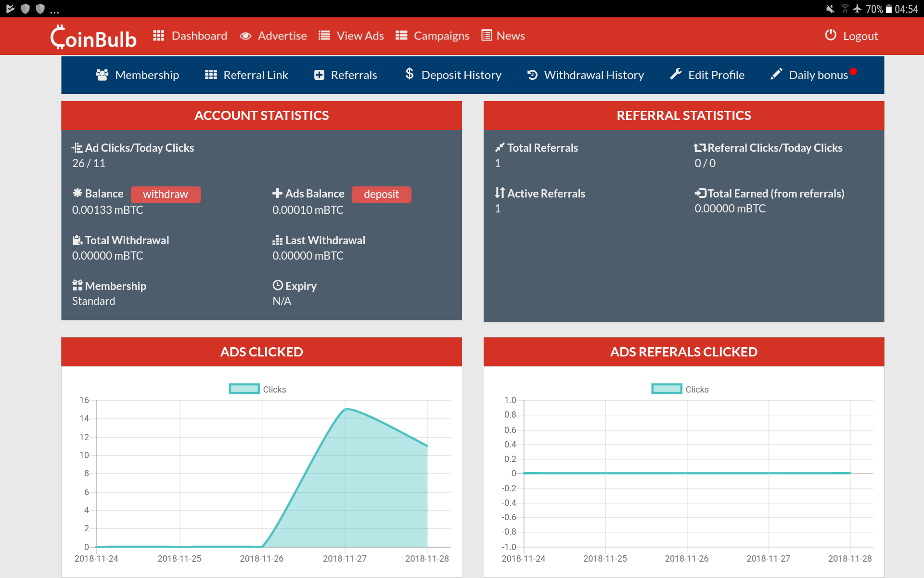Click the 2018-11-27 peak point on chart

[x=345, y=409]
